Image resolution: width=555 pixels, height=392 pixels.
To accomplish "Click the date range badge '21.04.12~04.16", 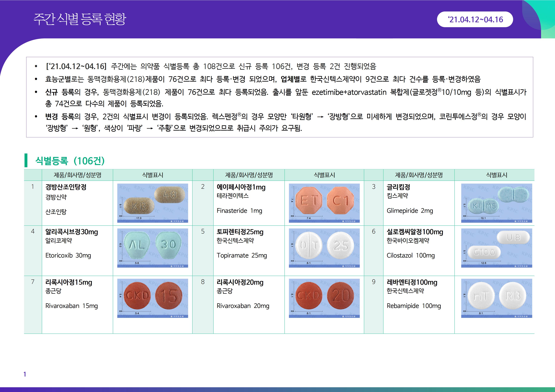I will pos(475,20).
